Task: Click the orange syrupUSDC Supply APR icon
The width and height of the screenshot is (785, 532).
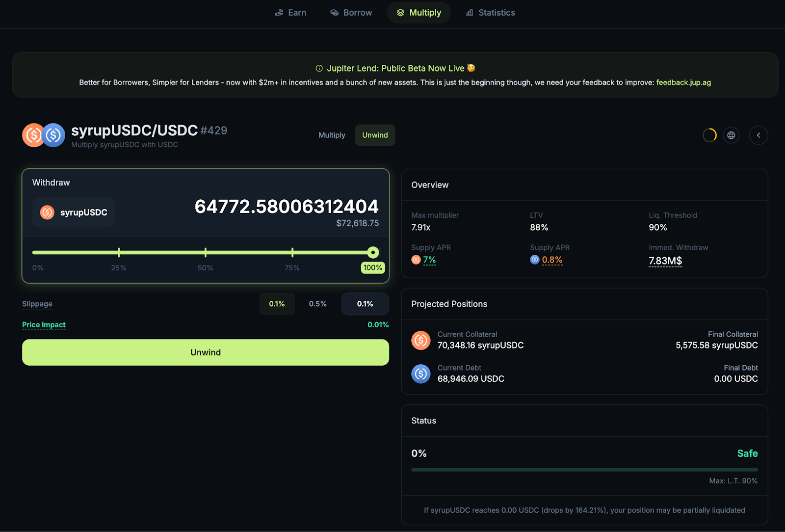Action: coord(416,260)
